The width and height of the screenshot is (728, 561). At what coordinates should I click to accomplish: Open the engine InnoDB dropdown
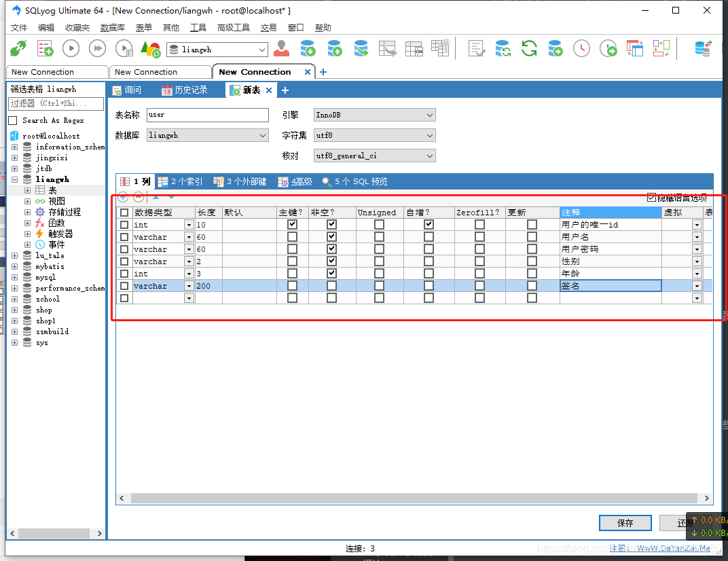[429, 115]
